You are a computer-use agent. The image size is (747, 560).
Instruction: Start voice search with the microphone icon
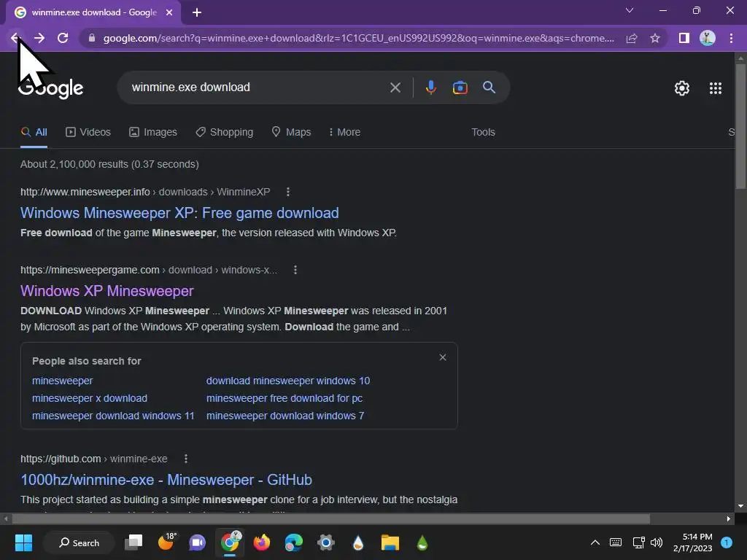coord(430,87)
